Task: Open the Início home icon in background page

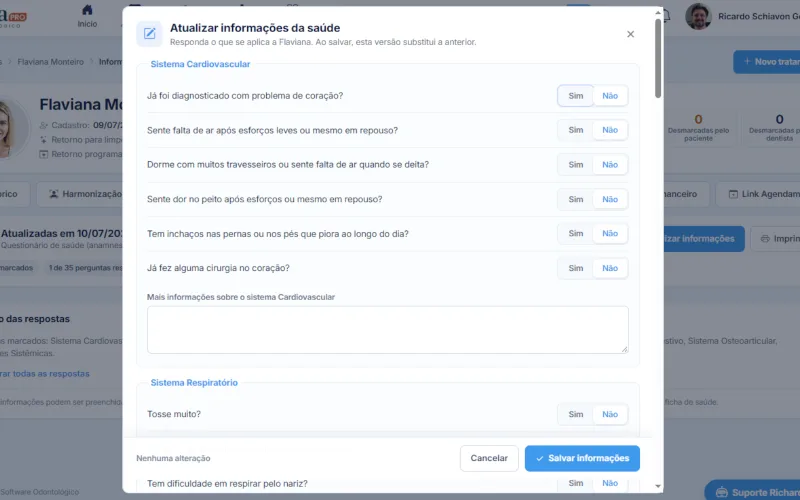Action: pyautogui.click(x=87, y=10)
